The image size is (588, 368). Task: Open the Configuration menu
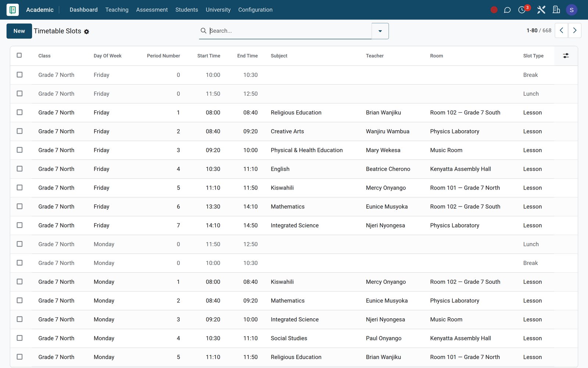click(x=255, y=10)
